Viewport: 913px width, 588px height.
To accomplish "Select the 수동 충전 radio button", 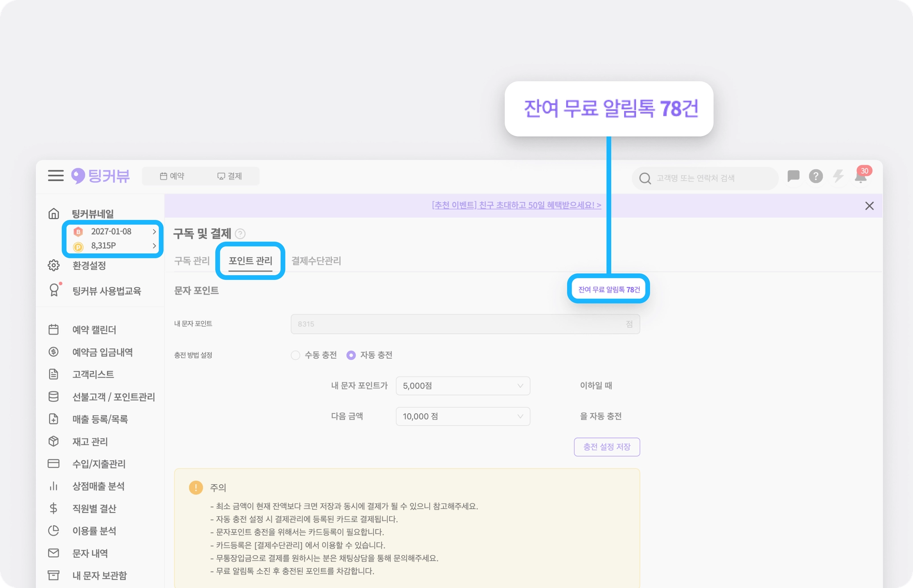I will tap(295, 355).
